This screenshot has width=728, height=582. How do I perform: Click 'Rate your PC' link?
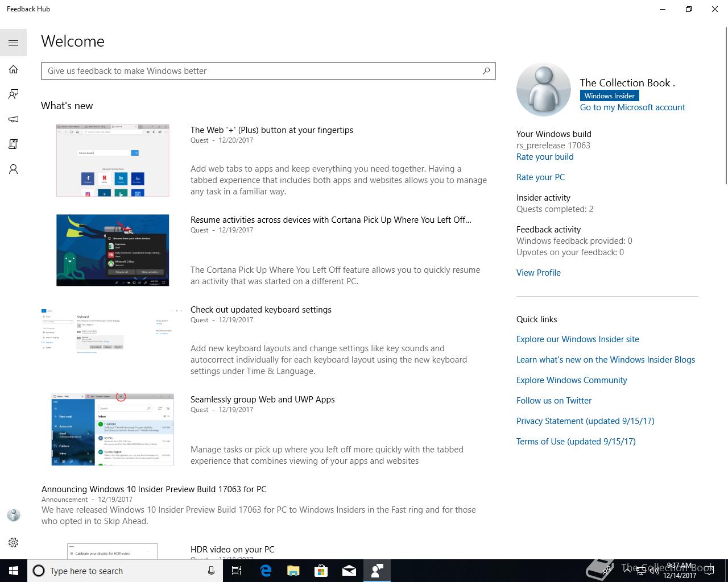540,177
